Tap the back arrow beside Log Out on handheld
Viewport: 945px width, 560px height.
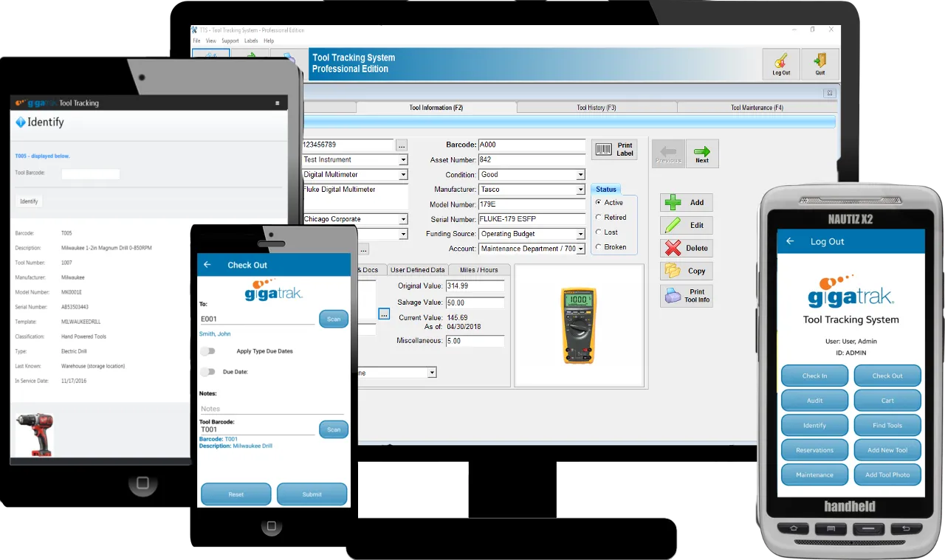coord(790,241)
